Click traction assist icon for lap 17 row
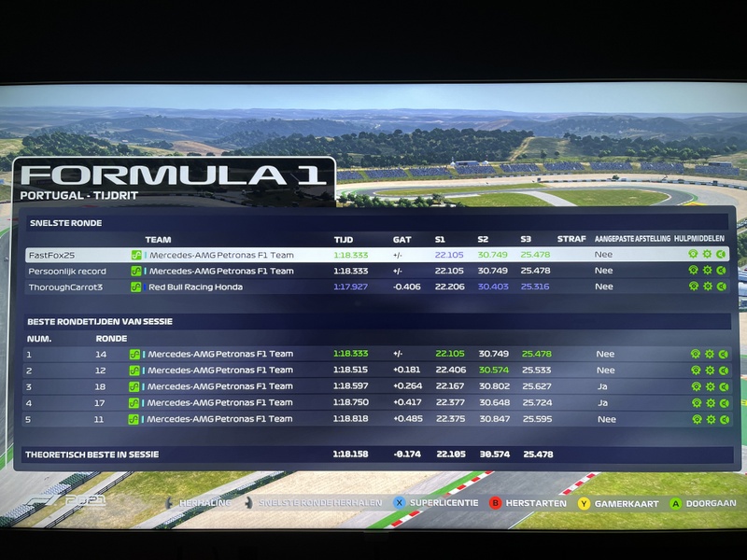Viewport: 747px width, 560px height. click(x=697, y=403)
